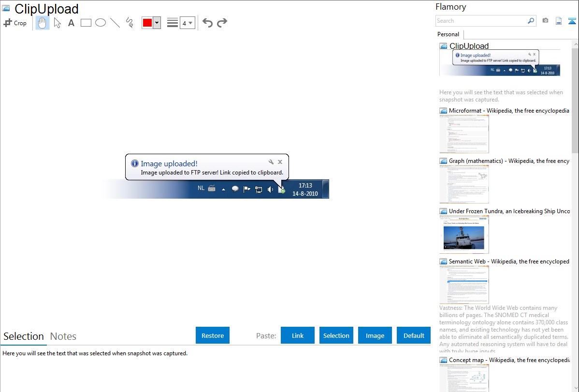579x392 pixels.
Task: Open the Under Frozen Tundra snapshot thumbnail
Action: [464, 234]
